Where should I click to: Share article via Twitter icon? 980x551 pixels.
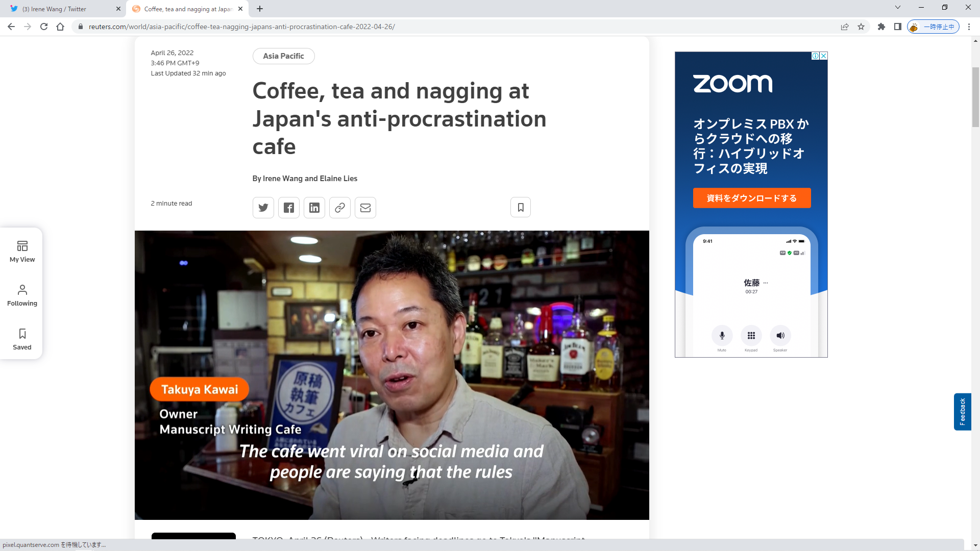tap(263, 208)
